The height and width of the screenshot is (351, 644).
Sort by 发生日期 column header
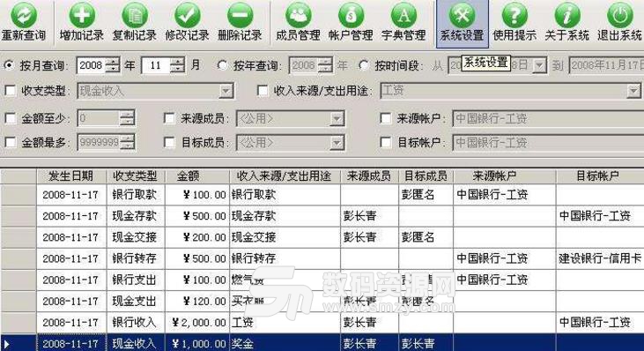[x=71, y=175]
